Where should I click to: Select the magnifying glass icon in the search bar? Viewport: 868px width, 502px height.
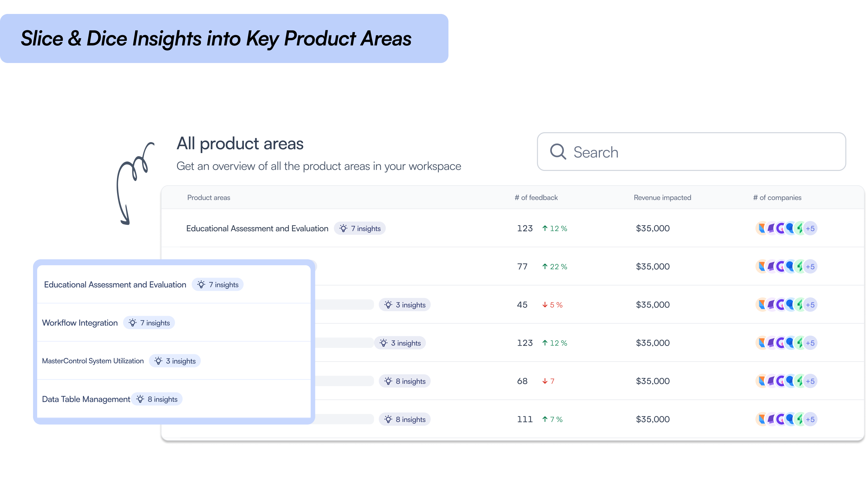558,152
